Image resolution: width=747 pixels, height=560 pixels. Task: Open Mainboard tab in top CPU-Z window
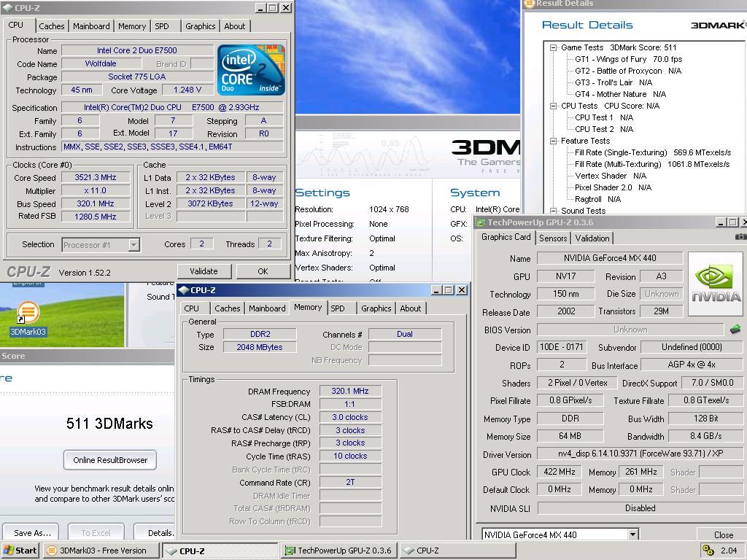(x=91, y=26)
